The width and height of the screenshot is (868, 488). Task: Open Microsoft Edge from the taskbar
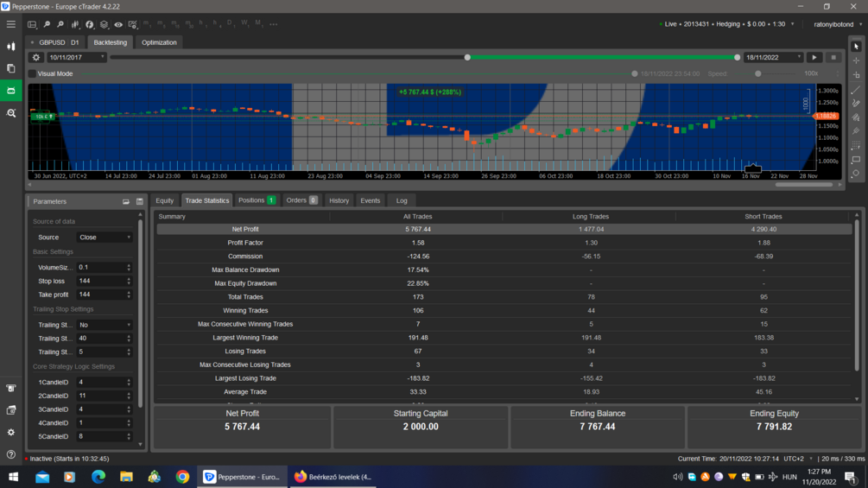click(98, 477)
